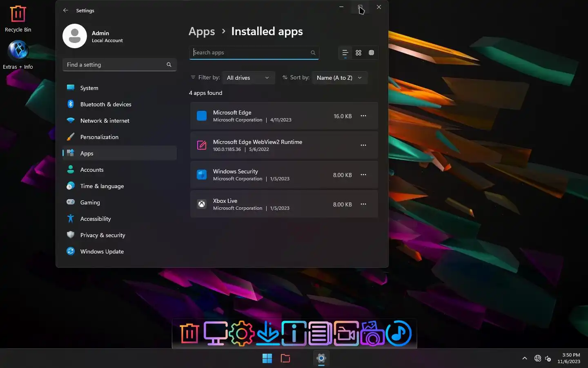The height and width of the screenshot is (368, 588).
Task: Select Accessibility in the sidebar
Action: 120,219
